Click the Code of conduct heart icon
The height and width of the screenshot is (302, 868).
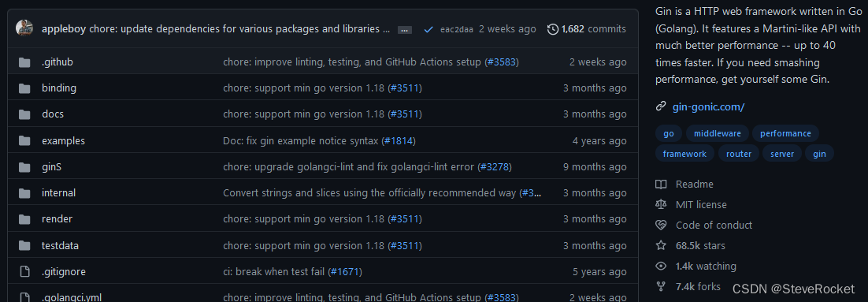[660, 225]
